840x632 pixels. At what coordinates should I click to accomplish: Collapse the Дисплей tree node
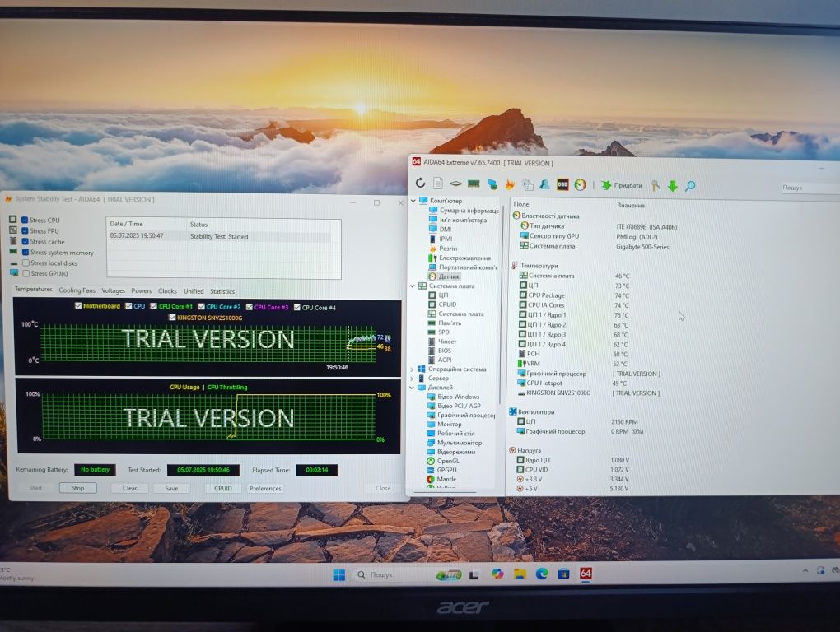pos(412,388)
